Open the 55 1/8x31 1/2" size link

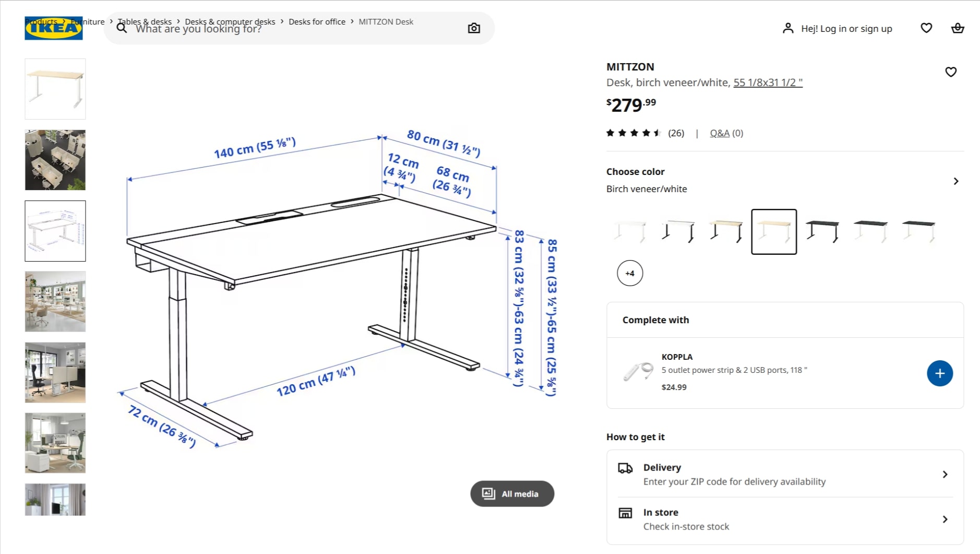(x=768, y=82)
